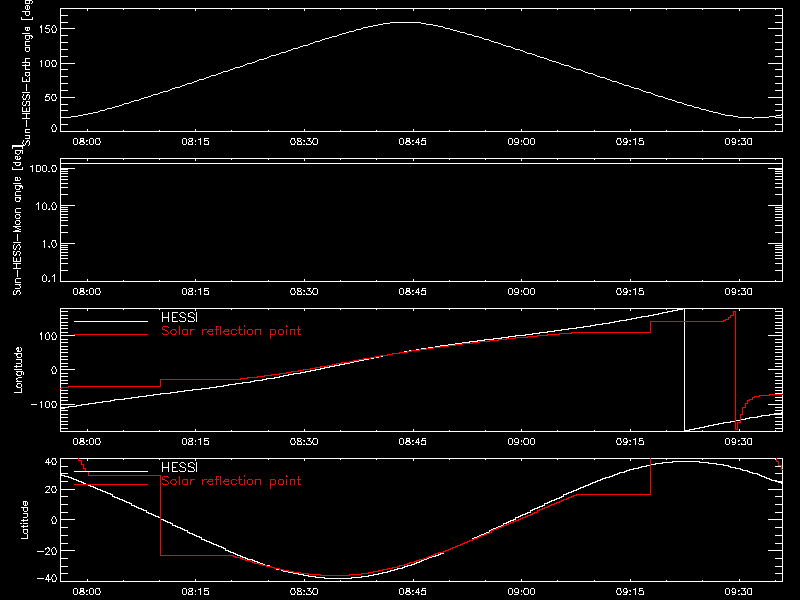Select 08:15 below the Longitude plot

tap(195, 442)
